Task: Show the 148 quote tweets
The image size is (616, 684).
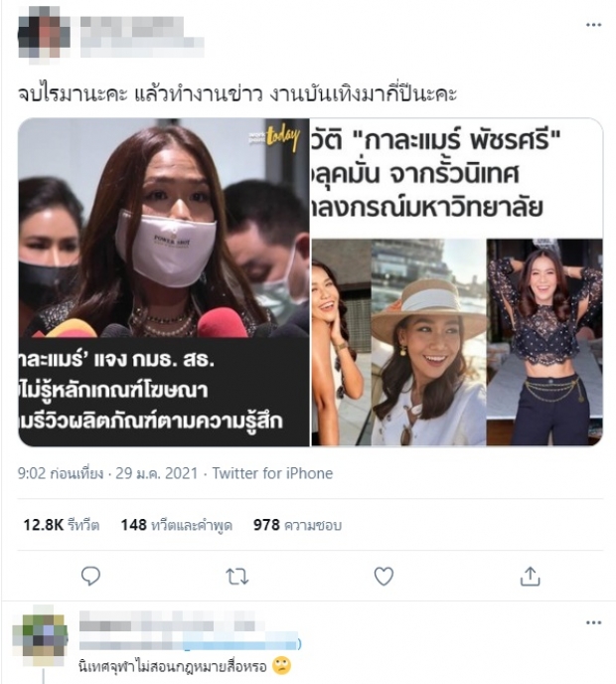Action: (x=176, y=525)
